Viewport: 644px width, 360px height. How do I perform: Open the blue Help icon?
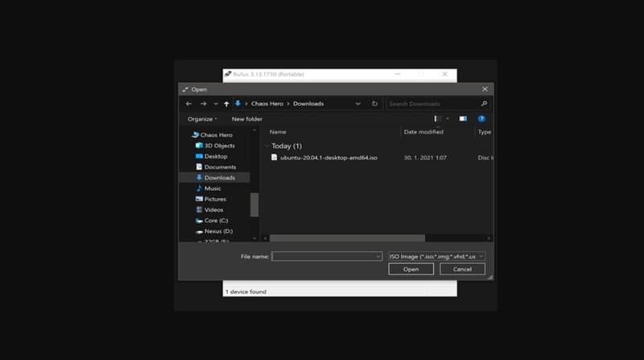pyautogui.click(x=481, y=118)
